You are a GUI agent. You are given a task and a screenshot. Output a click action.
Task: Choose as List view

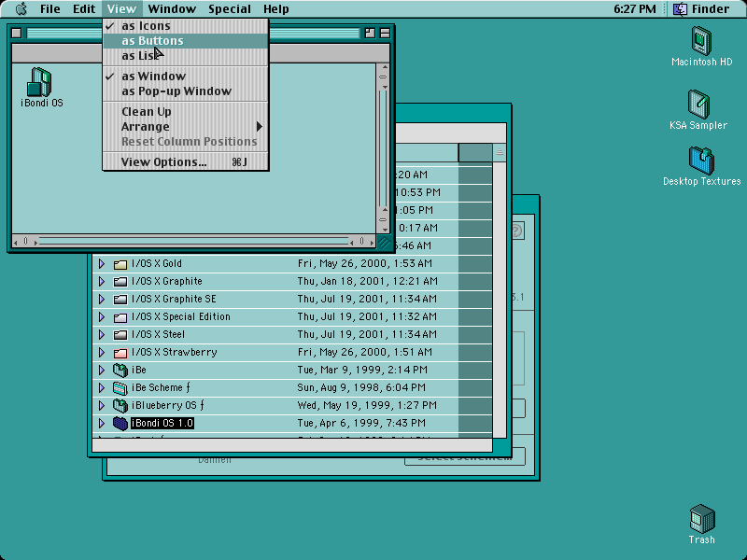coord(186,56)
